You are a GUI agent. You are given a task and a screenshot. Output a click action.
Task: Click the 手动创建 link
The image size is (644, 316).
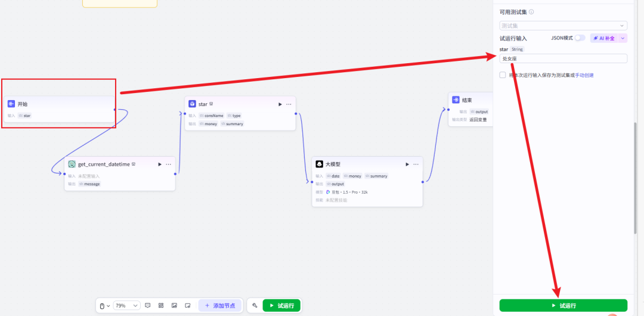click(584, 75)
